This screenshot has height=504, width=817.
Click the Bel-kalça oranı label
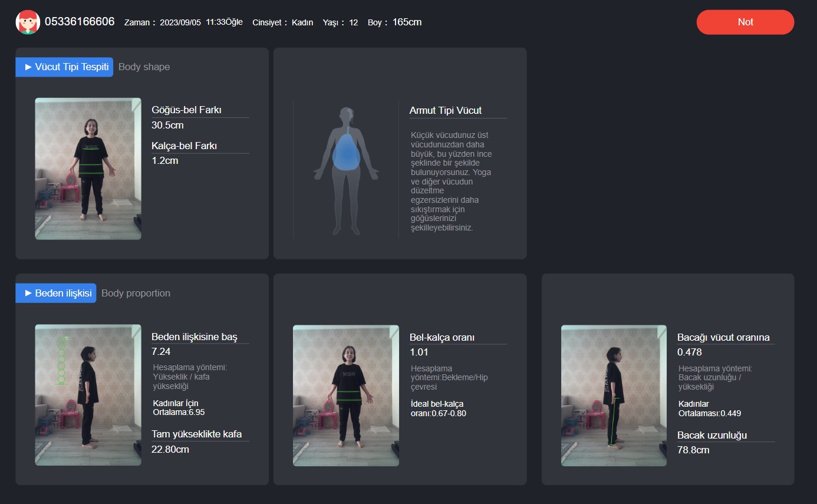(x=442, y=338)
